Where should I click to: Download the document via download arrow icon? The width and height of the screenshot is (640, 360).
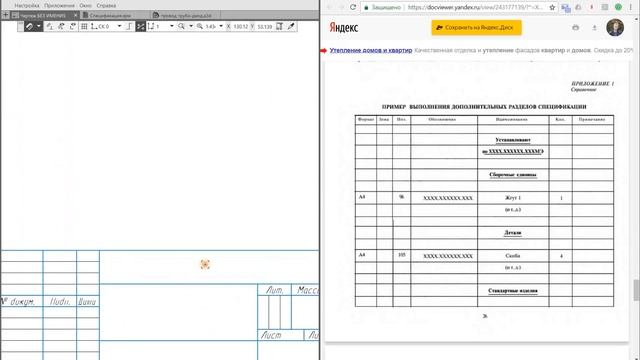[x=594, y=27]
